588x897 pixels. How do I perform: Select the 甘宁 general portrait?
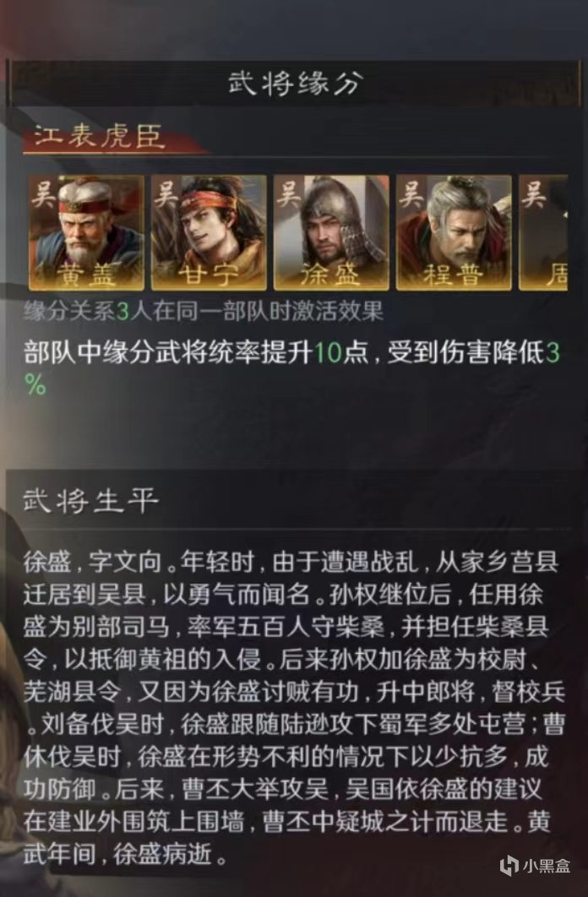pos(209,233)
